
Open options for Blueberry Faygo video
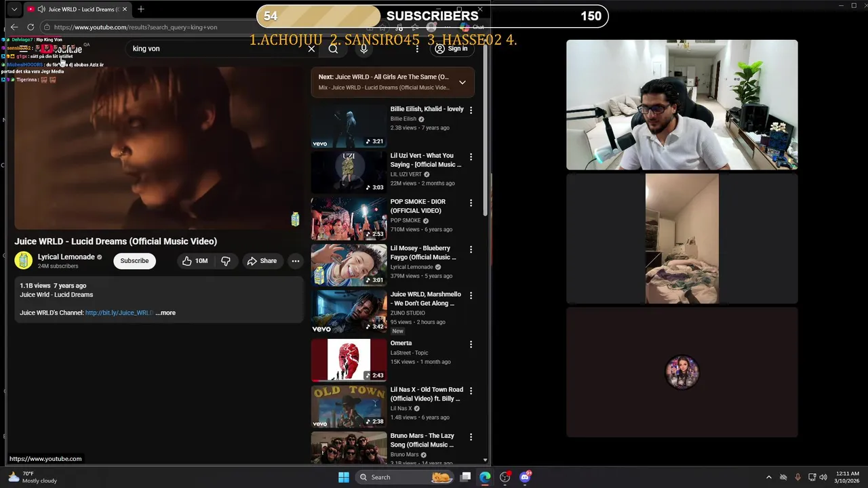click(x=471, y=249)
